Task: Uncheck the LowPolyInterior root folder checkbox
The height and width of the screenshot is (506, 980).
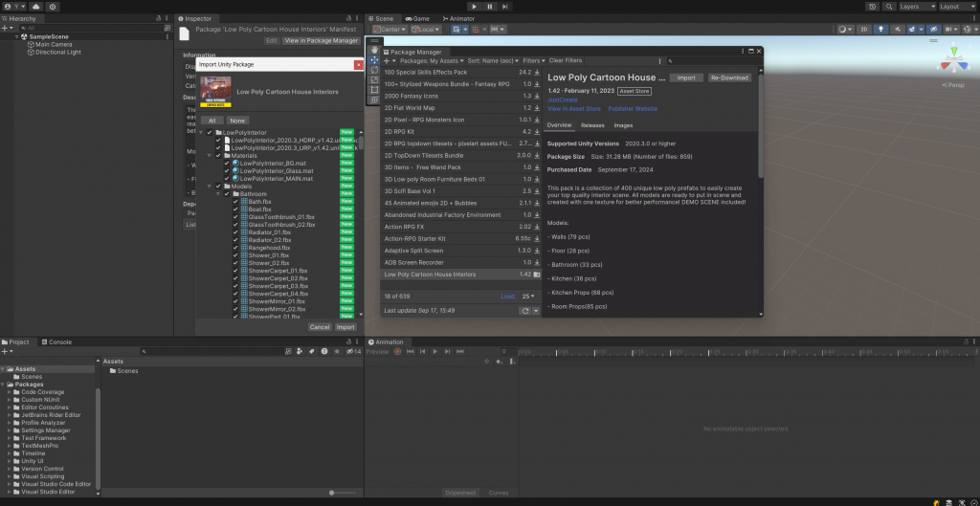Action: coord(210,132)
